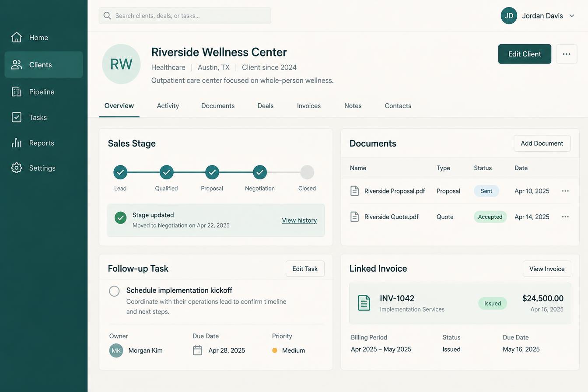The image size is (588, 392).
Task: Select the Closed stage circle
Action: (x=307, y=172)
